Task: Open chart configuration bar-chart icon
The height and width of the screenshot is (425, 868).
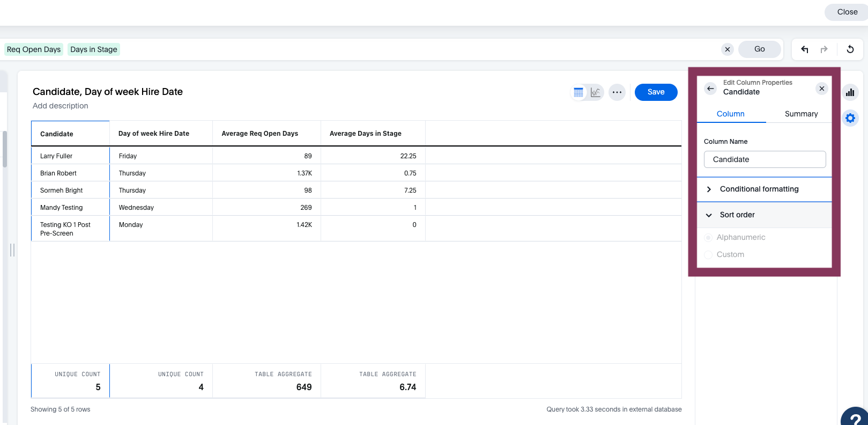Action: 850,92
